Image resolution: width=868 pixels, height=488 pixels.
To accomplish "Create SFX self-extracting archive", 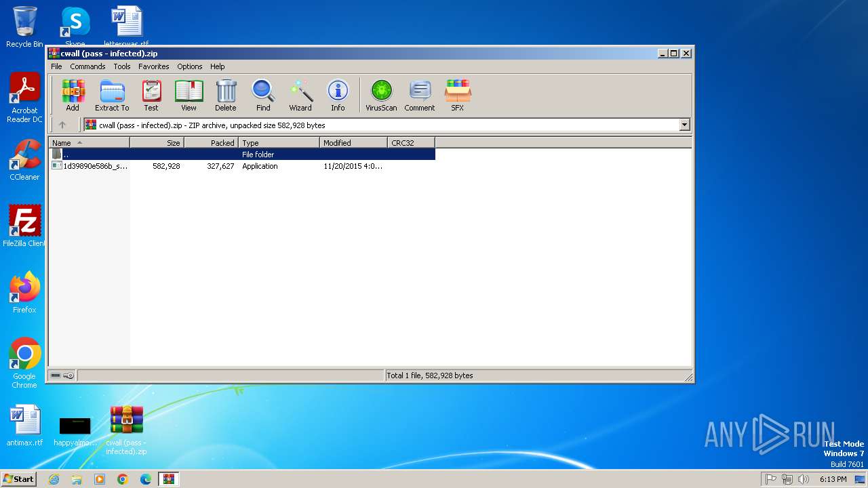I will (458, 95).
